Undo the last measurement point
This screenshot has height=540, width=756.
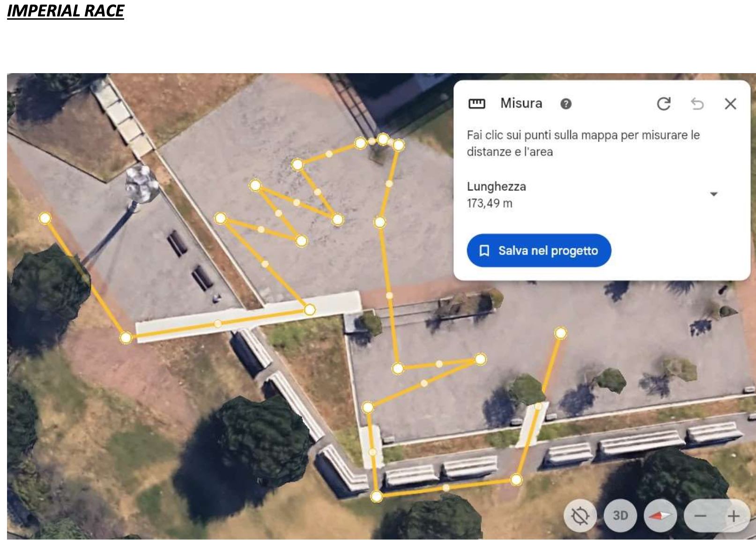[697, 104]
